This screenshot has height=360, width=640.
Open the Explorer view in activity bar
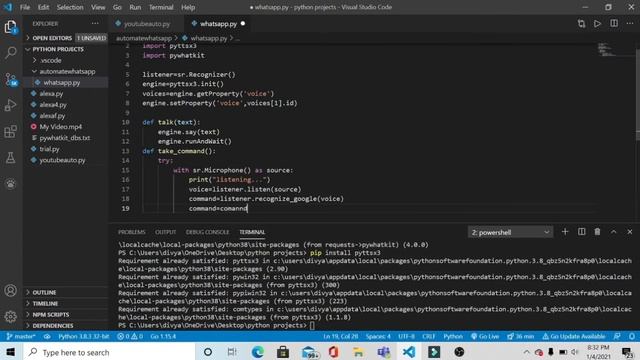tap(11, 27)
